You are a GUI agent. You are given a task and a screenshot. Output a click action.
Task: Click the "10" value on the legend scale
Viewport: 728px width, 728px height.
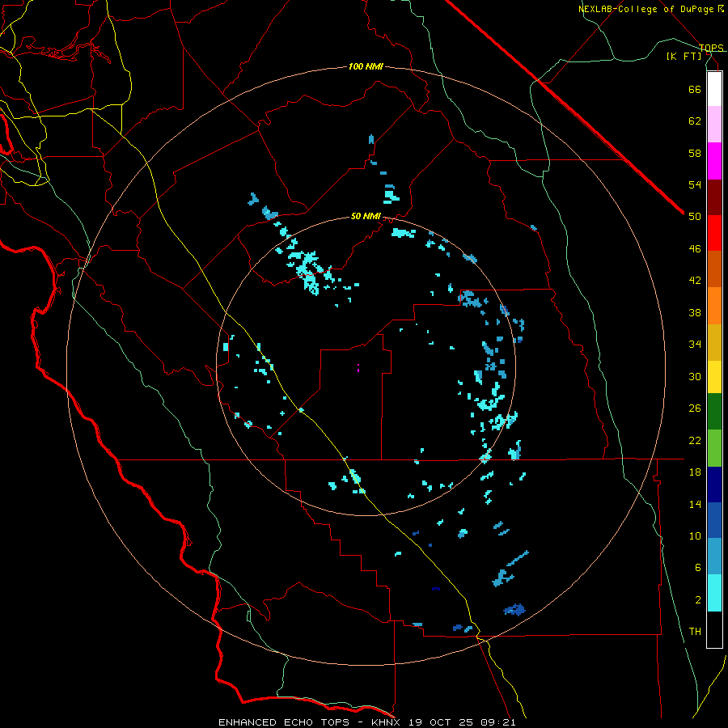(x=695, y=536)
